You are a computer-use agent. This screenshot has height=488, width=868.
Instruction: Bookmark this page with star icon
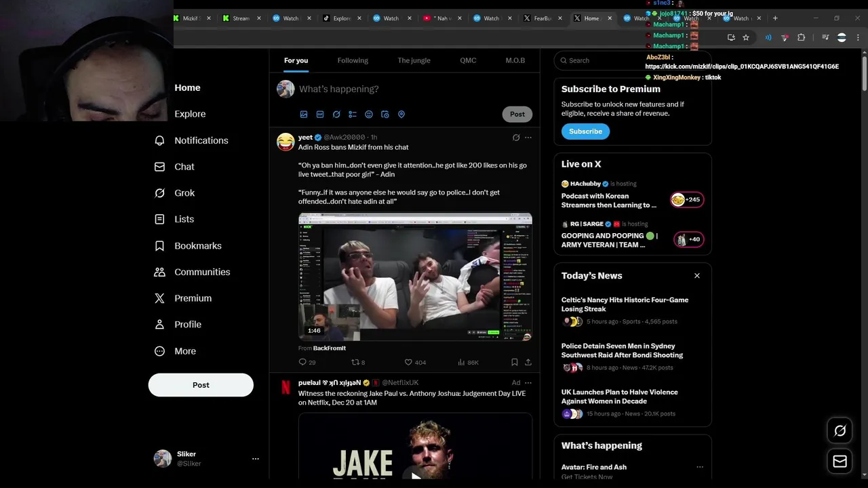(746, 37)
